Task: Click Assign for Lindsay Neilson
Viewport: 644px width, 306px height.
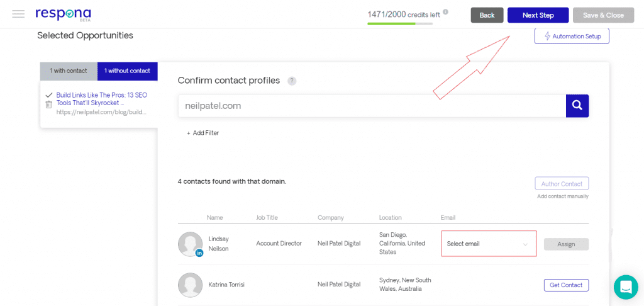Action: [567, 244]
